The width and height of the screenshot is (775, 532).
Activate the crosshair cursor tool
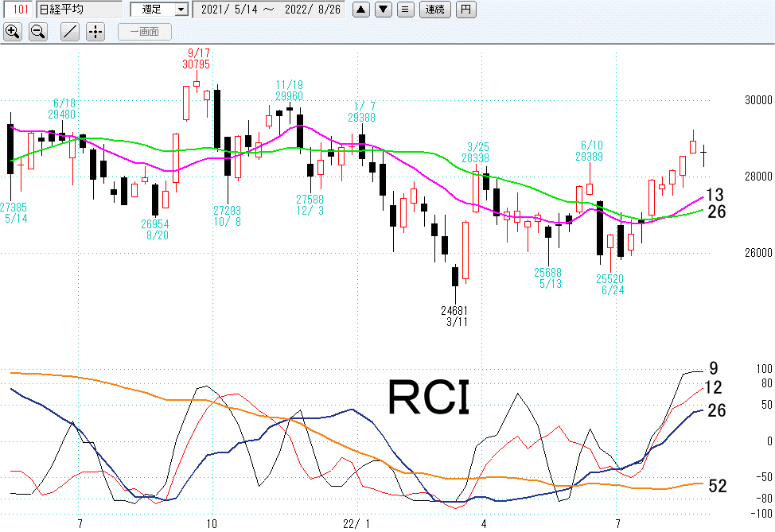95,32
